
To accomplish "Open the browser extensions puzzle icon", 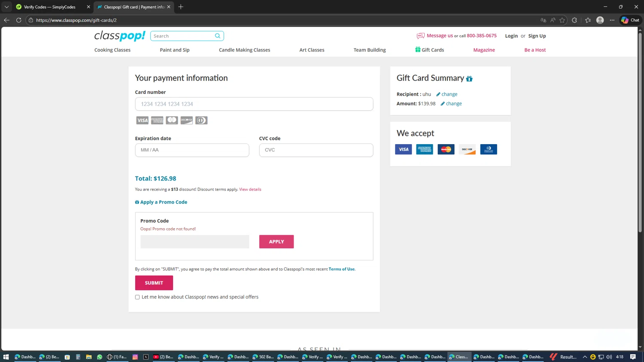I will (574, 20).
